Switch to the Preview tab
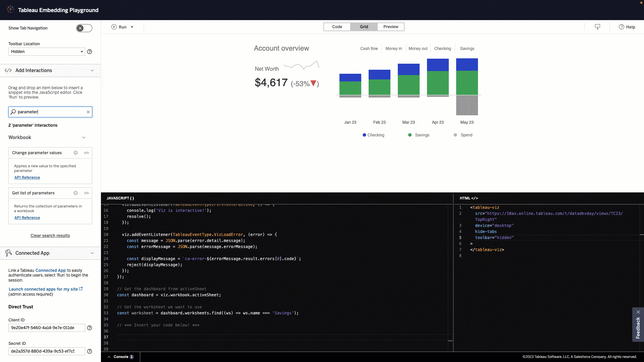 [x=390, y=26]
